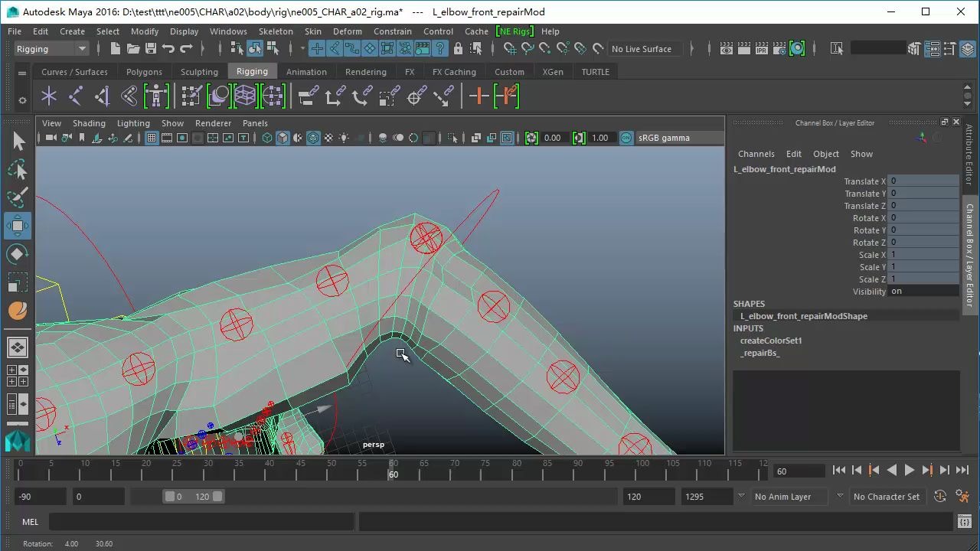Open the Rigging menu set dropdown
Screen dimensions: 980x551
click(51, 49)
